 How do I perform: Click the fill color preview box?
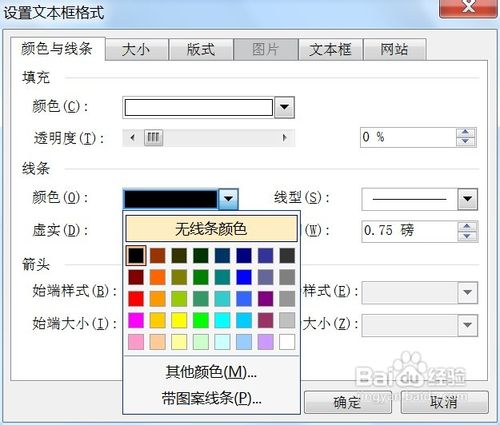(199, 107)
